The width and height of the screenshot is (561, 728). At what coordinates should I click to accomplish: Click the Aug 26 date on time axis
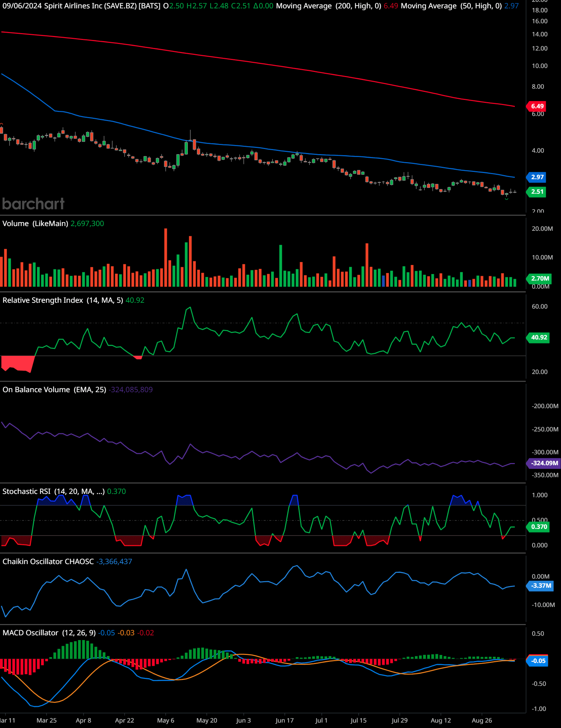(482, 720)
